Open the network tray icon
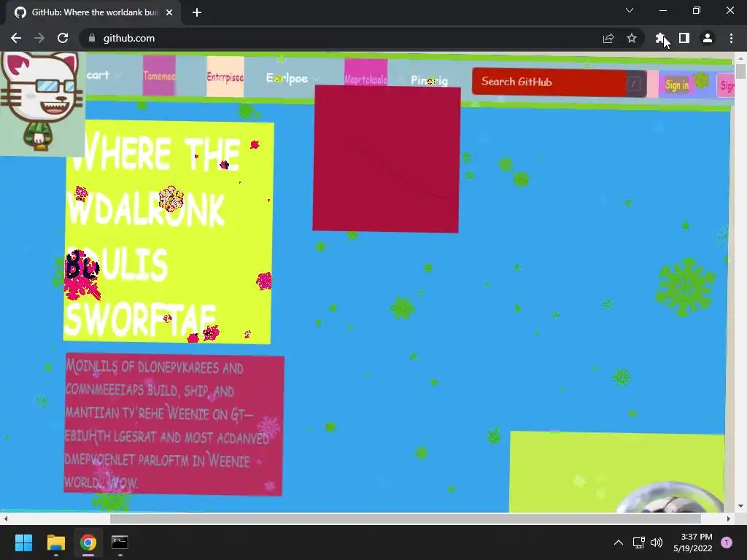Viewport: 747px width, 560px height. (x=638, y=542)
